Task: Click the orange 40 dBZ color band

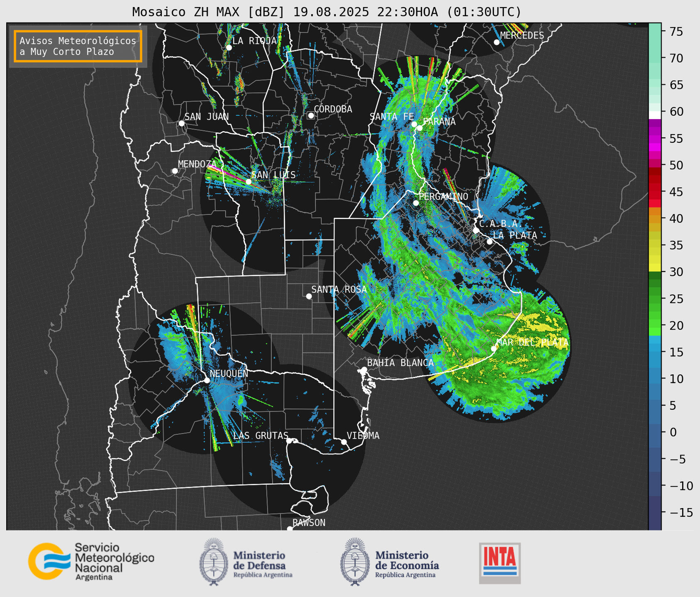Action: click(x=655, y=219)
